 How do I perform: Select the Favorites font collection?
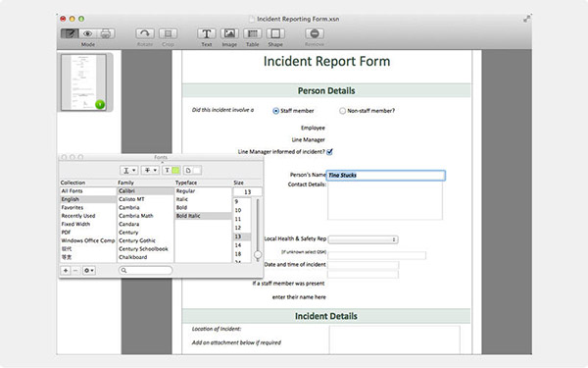point(88,208)
